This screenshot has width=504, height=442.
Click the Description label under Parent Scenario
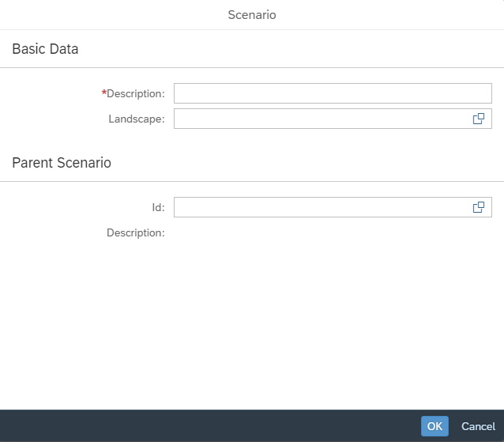pos(135,232)
